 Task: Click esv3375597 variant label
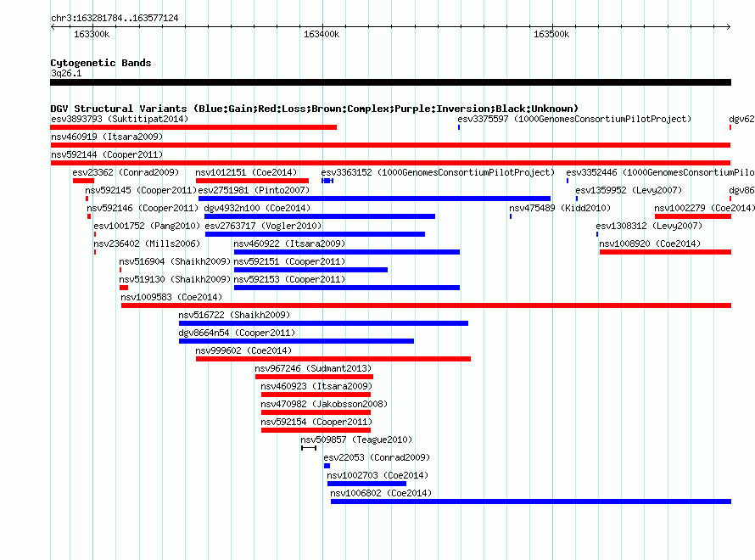pyautogui.click(x=574, y=119)
